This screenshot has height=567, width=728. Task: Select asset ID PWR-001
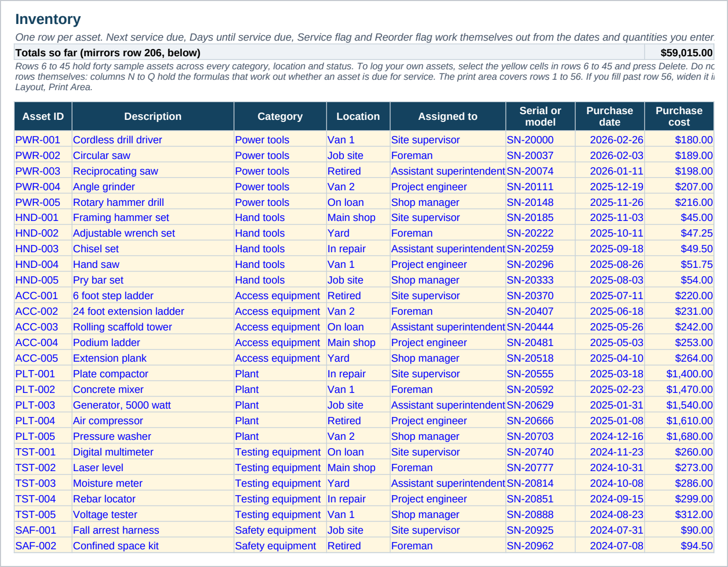tap(43, 140)
